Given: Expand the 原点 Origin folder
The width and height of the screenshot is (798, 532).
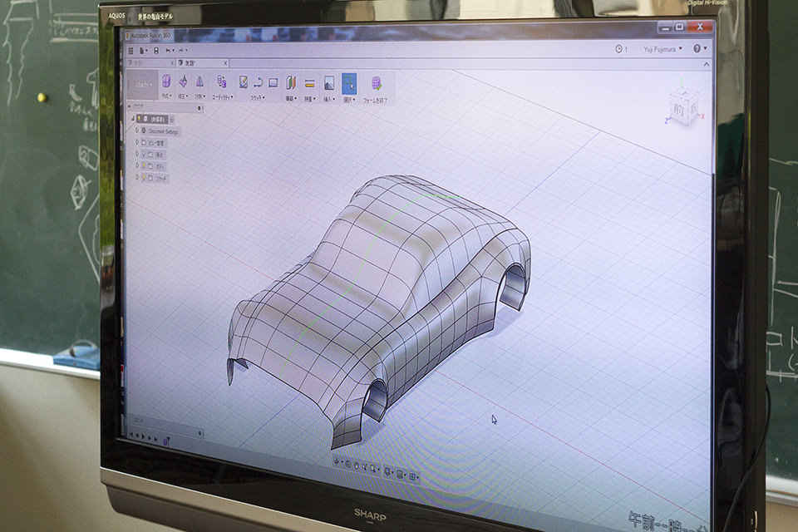Looking at the screenshot, I should tap(137, 153).
